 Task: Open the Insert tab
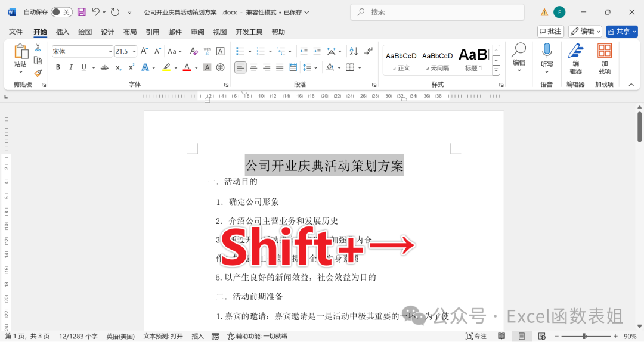63,32
